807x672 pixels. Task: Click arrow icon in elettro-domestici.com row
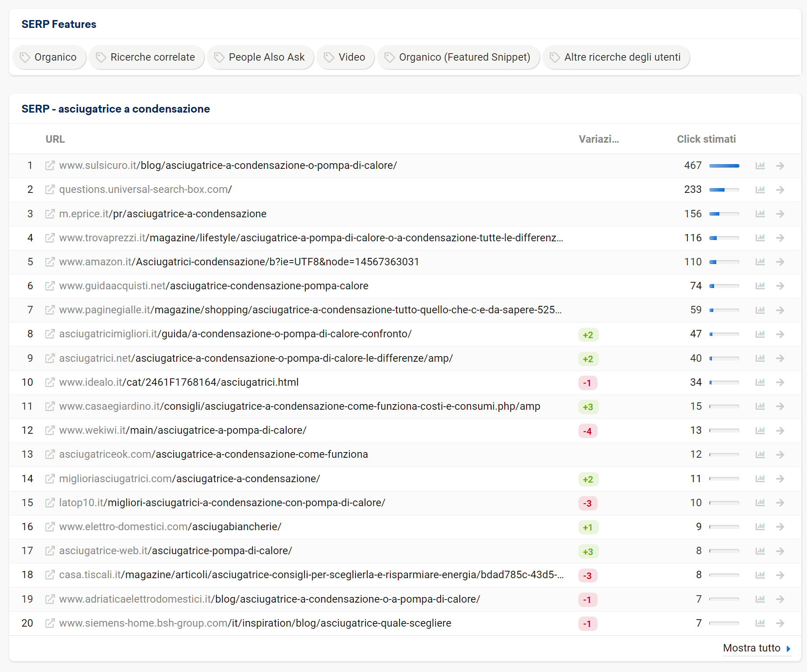(x=780, y=527)
